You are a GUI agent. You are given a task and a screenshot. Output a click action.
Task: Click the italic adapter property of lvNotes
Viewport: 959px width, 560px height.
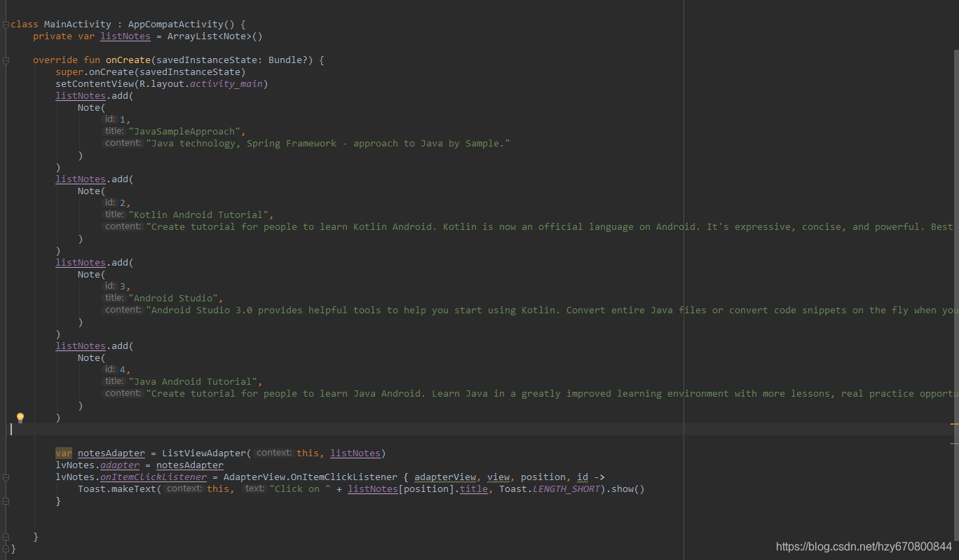[120, 465]
